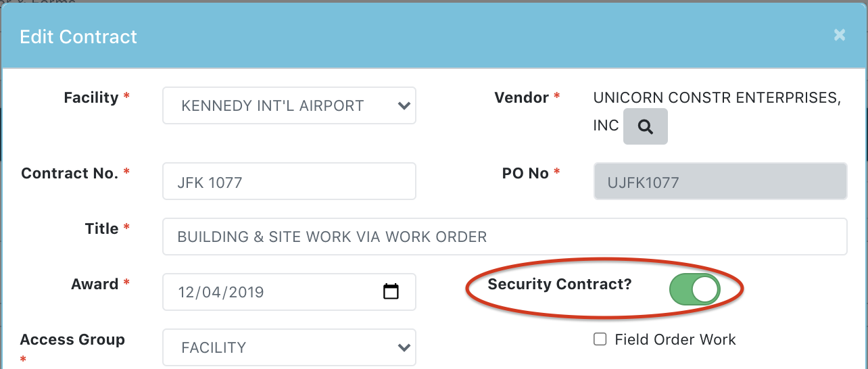
Task: Close the Edit Contract dialog
Action: (840, 35)
